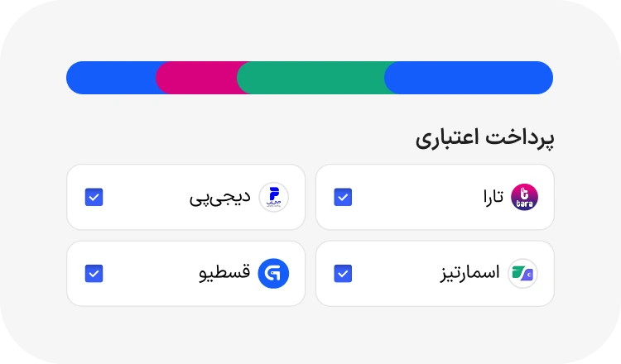Click the قسطیو text label

pos(224,273)
